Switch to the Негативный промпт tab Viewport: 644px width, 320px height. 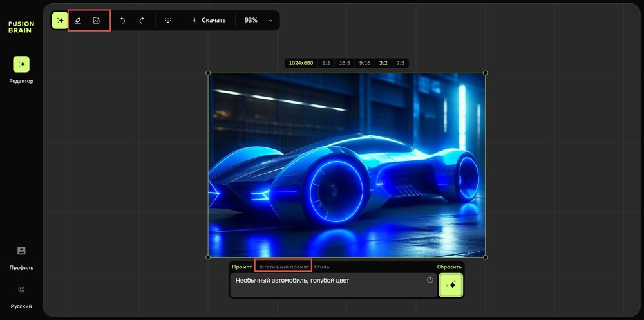[x=283, y=267]
